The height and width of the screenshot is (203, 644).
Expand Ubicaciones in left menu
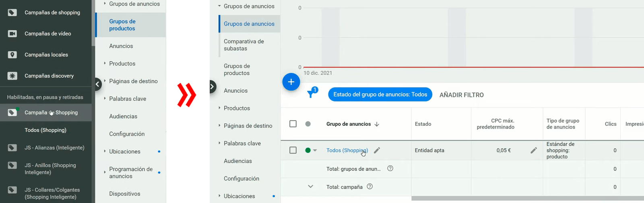coord(105,151)
